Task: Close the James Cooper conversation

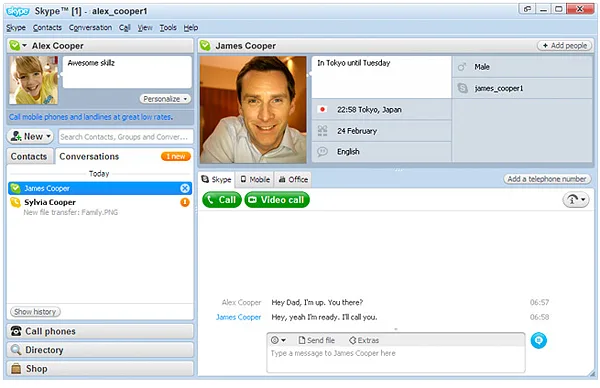Action: [185, 188]
